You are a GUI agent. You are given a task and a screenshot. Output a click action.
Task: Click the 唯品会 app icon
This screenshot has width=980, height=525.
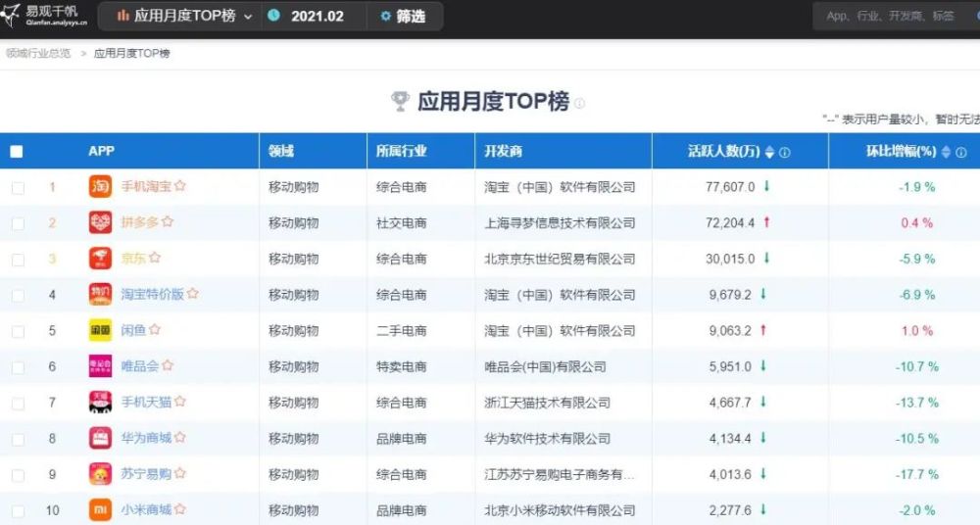click(x=100, y=366)
